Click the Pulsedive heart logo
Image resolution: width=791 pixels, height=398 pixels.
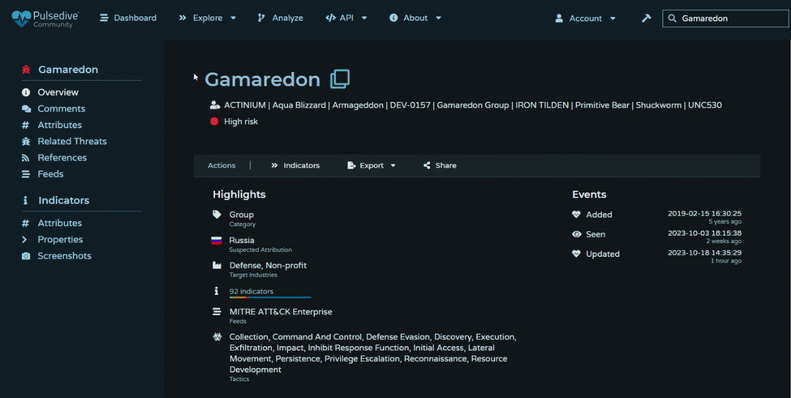pyautogui.click(x=21, y=19)
